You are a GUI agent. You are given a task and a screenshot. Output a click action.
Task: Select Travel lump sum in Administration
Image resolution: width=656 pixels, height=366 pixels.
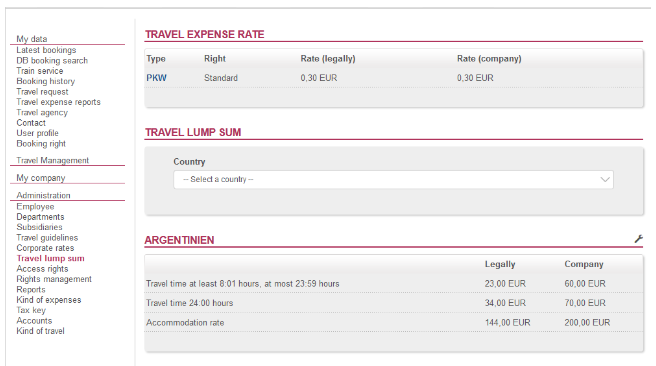click(51, 258)
